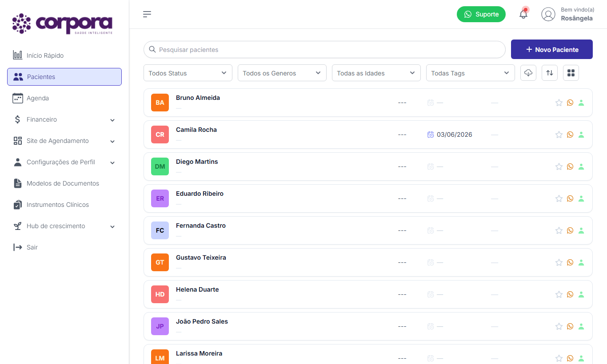
Task: Click Sair to log out
Action: [x=64, y=247]
